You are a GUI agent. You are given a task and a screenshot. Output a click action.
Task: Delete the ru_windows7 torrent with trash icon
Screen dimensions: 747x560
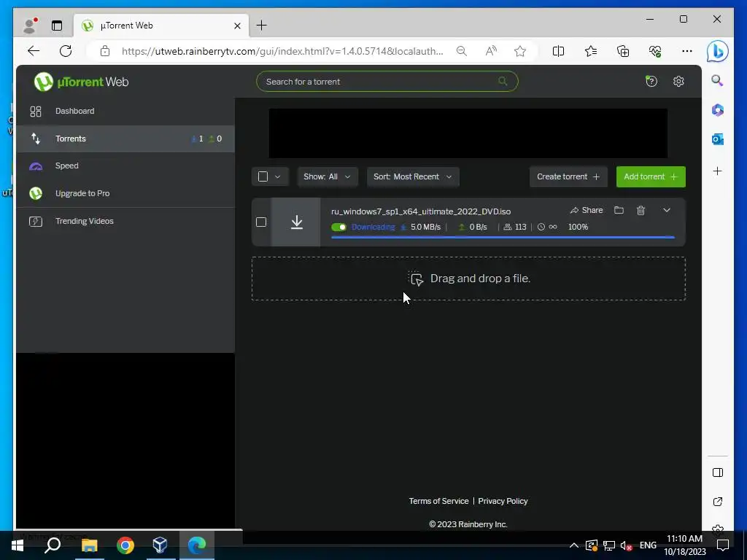640,210
